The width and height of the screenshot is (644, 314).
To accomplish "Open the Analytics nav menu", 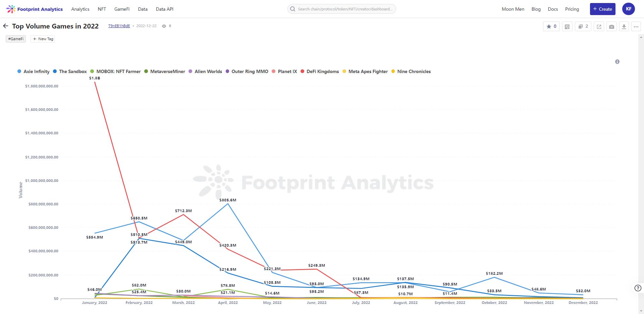I will pos(80,9).
